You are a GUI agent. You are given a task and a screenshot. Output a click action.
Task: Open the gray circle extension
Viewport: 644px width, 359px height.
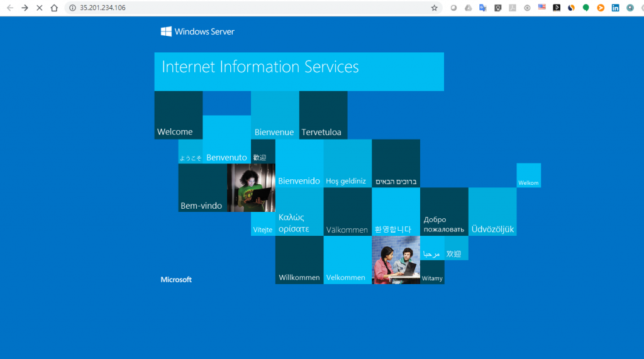click(x=453, y=8)
